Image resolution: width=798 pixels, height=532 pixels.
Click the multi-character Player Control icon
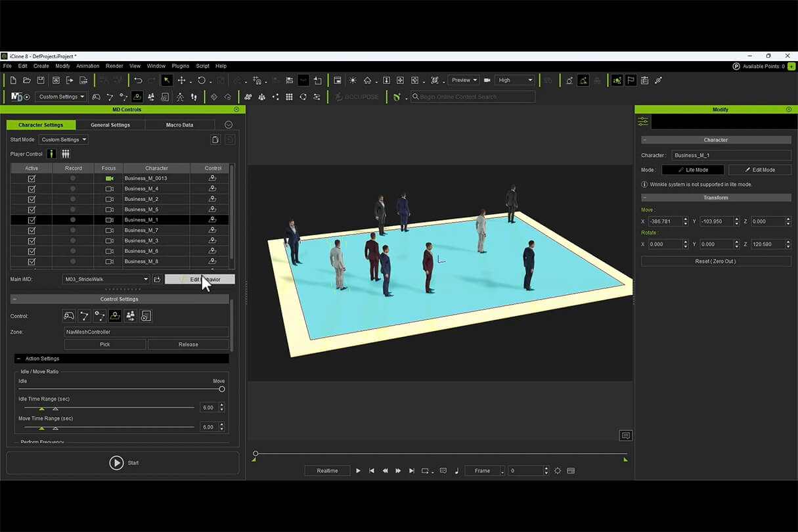[x=66, y=154]
